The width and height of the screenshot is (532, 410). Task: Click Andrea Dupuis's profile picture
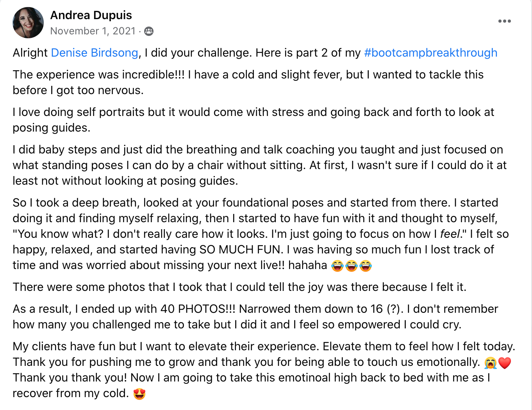[28, 23]
